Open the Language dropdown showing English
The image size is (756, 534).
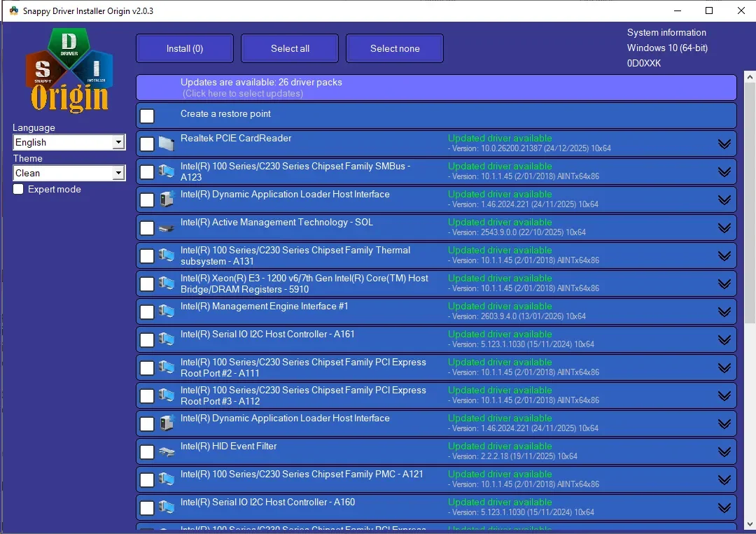(69, 142)
